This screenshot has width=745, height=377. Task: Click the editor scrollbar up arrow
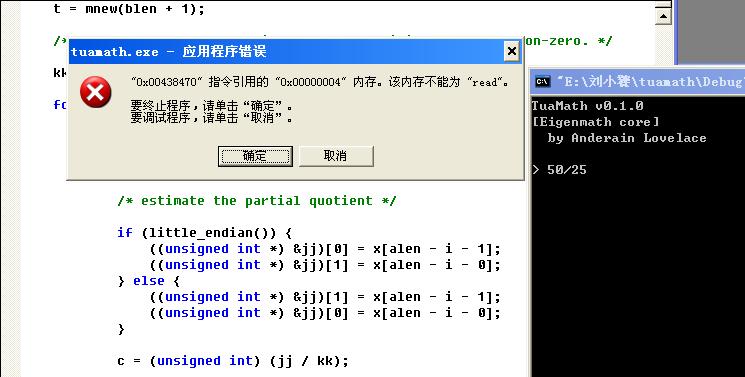(662, 17)
